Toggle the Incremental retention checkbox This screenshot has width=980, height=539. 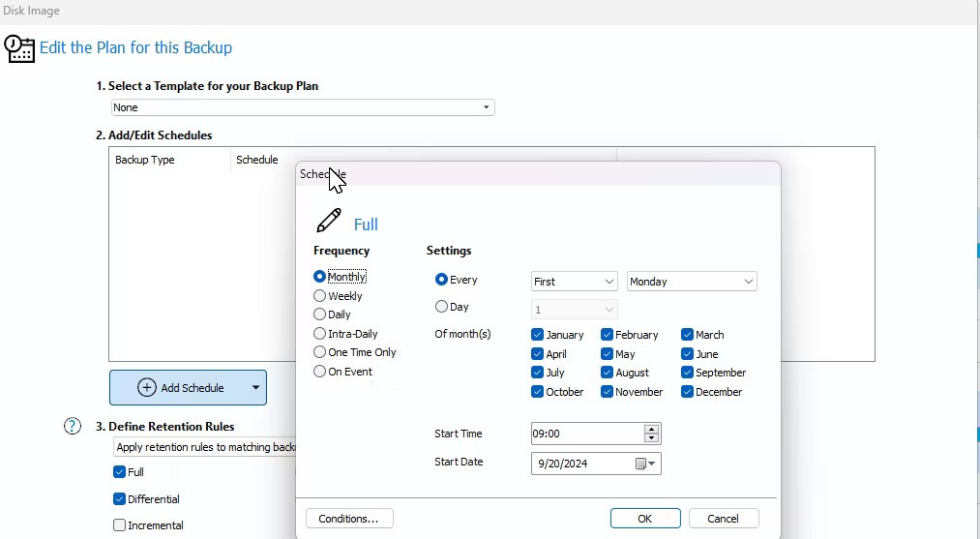pyautogui.click(x=119, y=525)
